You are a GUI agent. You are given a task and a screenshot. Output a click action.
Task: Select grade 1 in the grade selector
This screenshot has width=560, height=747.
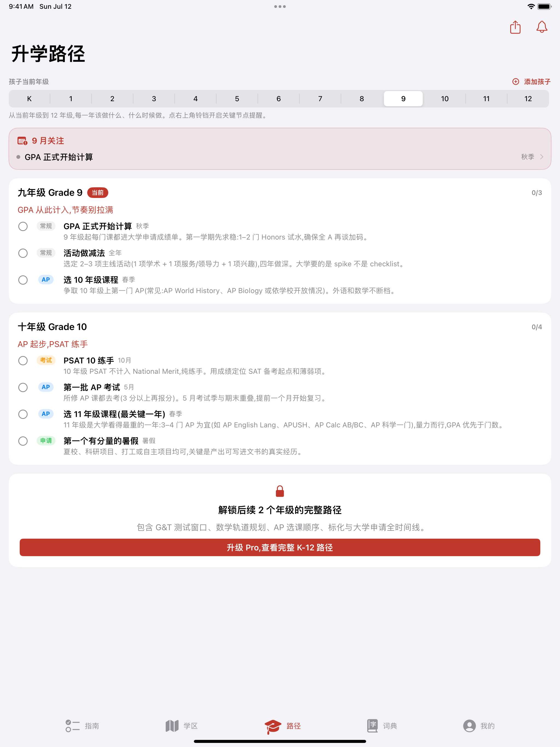(71, 99)
